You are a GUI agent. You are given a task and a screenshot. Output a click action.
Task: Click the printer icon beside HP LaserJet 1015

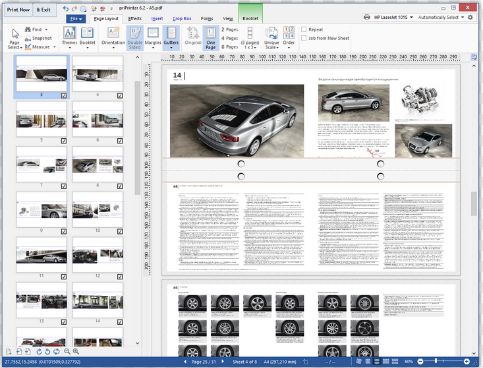click(x=367, y=17)
